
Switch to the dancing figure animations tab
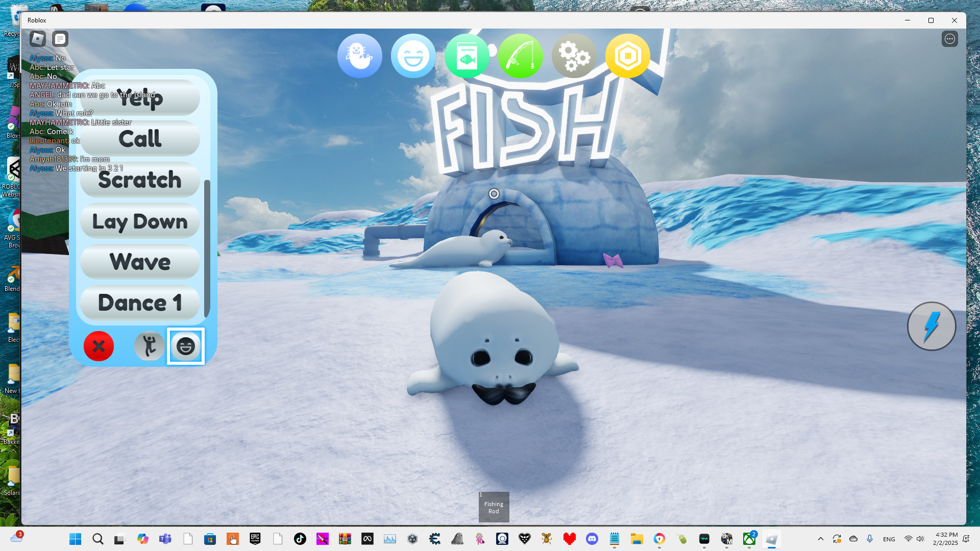click(x=150, y=346)
